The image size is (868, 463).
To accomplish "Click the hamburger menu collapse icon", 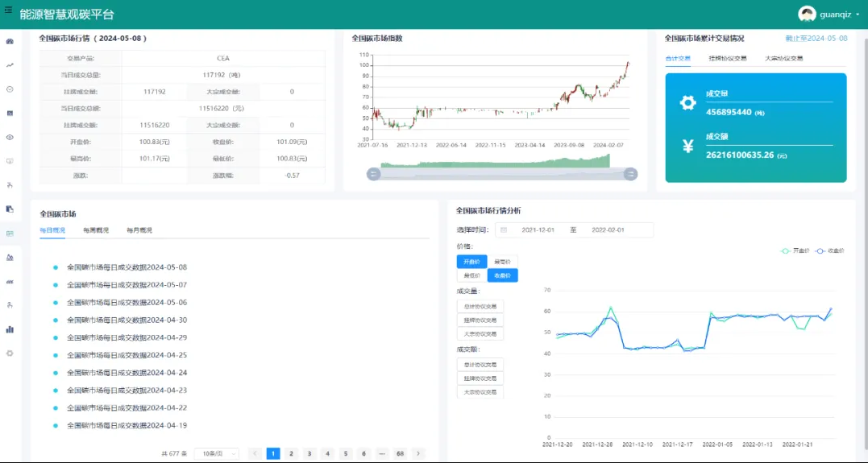I will 9,10.
